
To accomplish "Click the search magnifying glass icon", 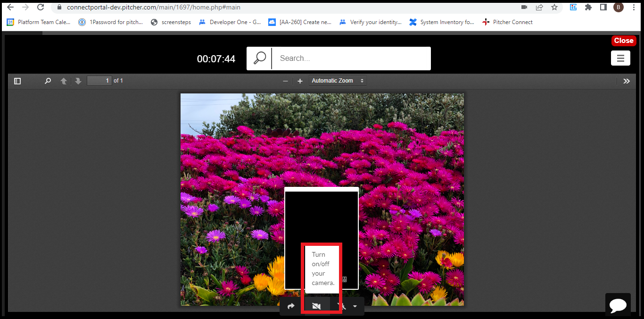I will coord(260,58).
